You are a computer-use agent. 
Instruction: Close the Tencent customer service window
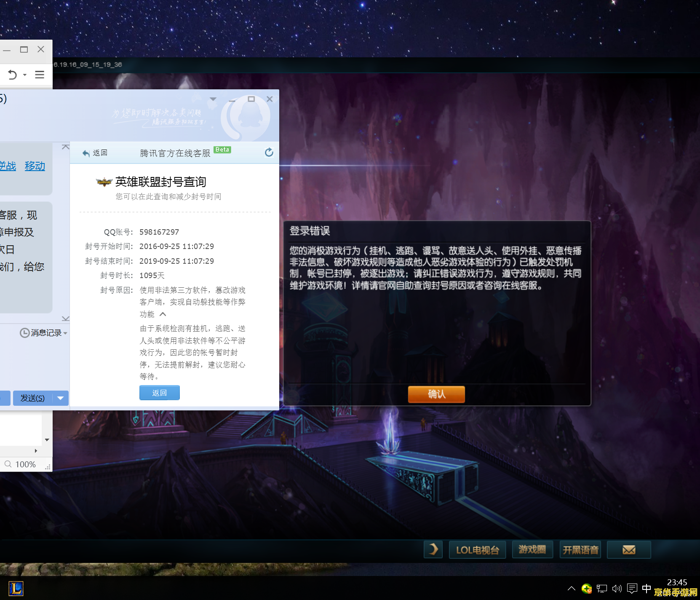point(270,99)
